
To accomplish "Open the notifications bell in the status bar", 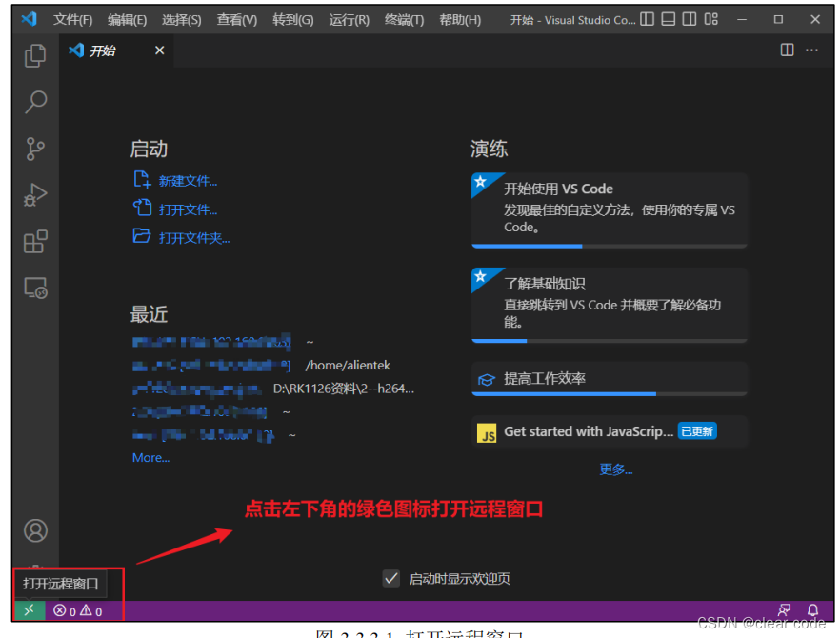I will (814, 608).
